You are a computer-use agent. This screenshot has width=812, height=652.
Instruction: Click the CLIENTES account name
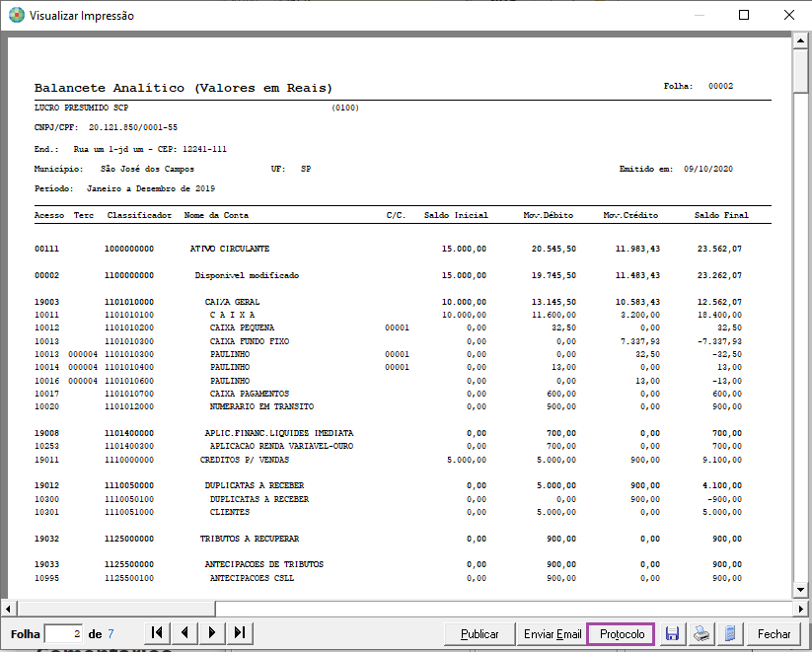click(230, 512)
